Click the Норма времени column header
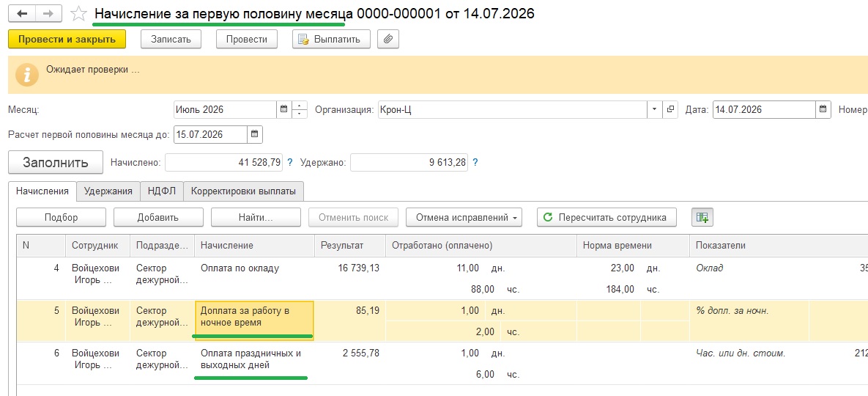The height and width of the screenshot is (396, 868). click(634, 246)
